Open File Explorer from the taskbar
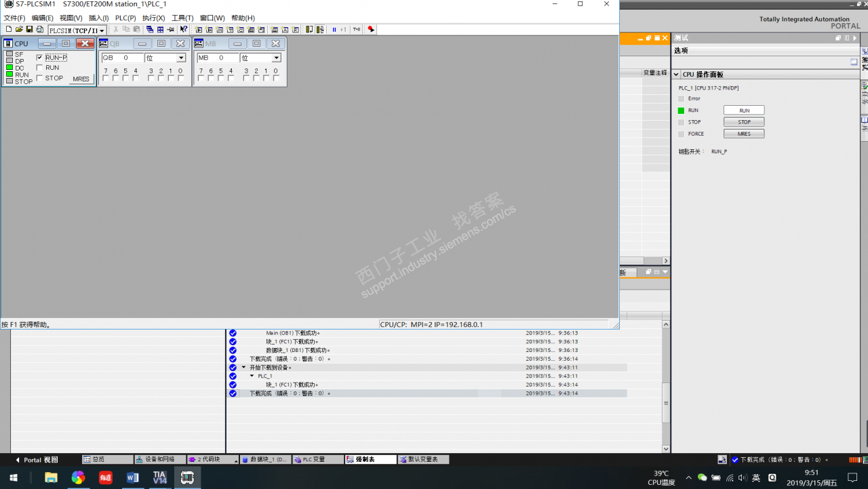The width and height of the screenshot is (868, 489). [51, 477]
